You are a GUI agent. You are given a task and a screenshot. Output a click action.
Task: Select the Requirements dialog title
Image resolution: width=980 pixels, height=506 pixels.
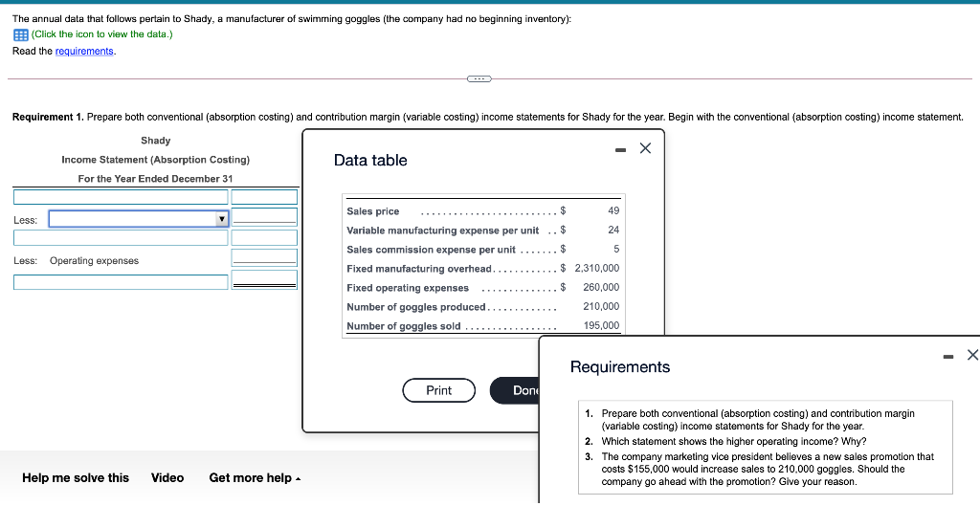pyautogui.click(x=620, y=366)
